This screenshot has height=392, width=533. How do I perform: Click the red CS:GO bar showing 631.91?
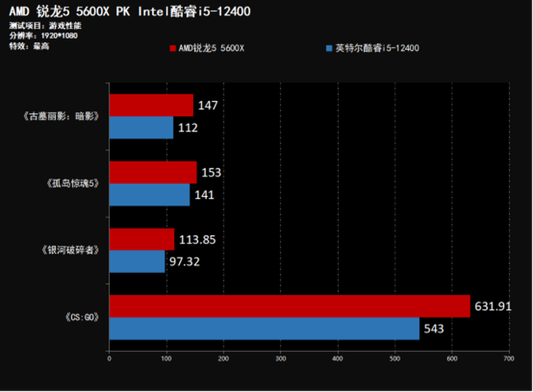click(x=290, y=306)
